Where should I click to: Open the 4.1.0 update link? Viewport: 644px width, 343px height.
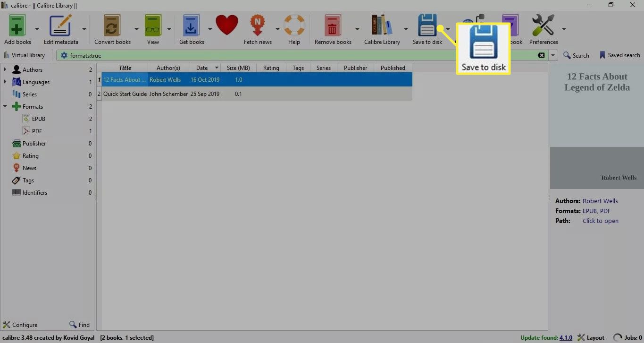point(566,337)
